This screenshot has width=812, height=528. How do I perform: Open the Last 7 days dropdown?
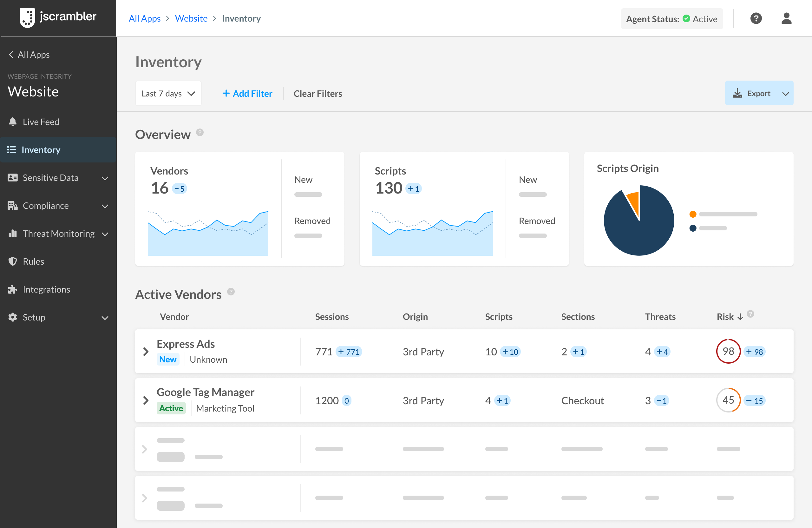click(x=168, y=94)
